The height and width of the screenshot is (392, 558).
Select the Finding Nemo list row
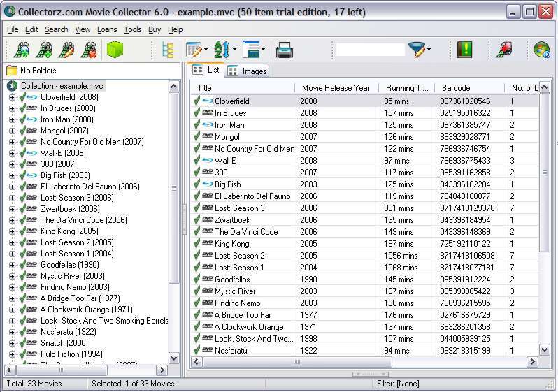click(365, 303)
